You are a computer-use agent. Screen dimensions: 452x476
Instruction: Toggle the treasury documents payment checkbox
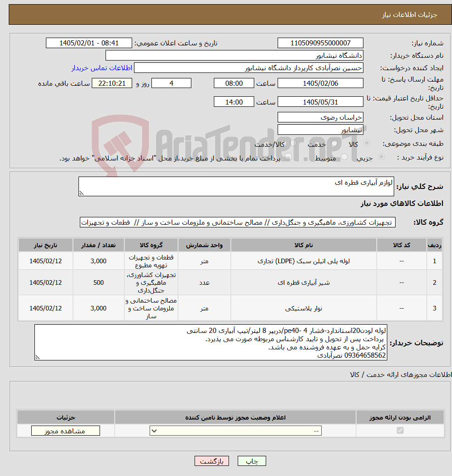(288, 157)
